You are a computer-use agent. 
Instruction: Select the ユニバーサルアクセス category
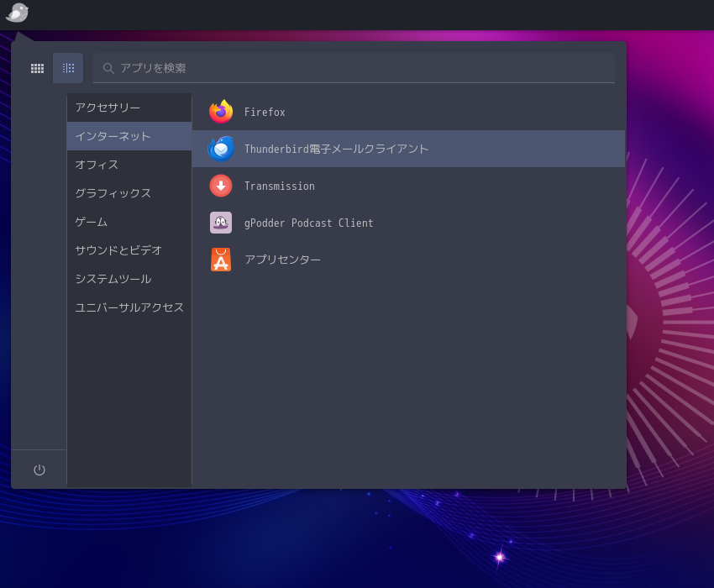click(129, 307)
